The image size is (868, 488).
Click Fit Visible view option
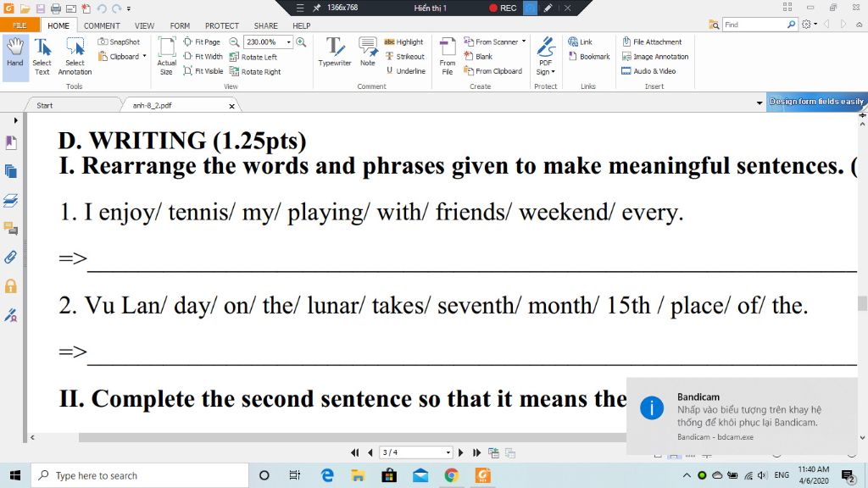pyautogui.click(x=203, y=71)
